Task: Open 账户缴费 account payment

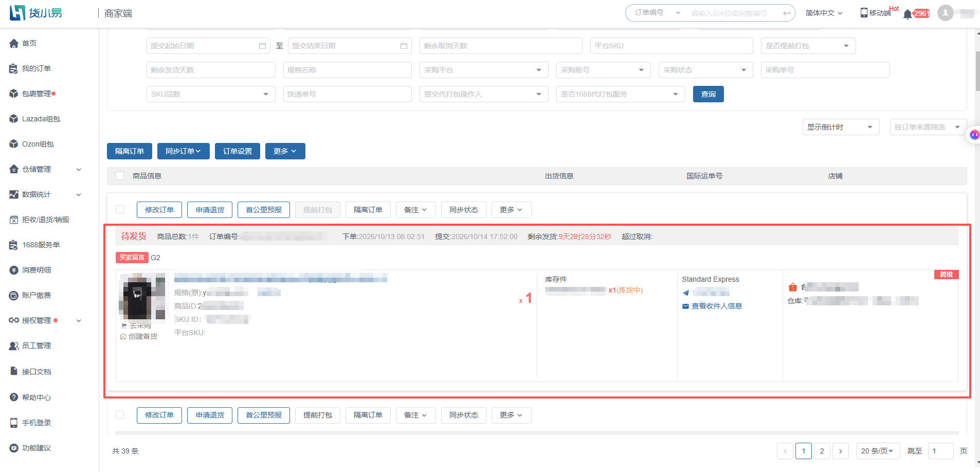Action: pyautogui.click(x=36, y=295)
